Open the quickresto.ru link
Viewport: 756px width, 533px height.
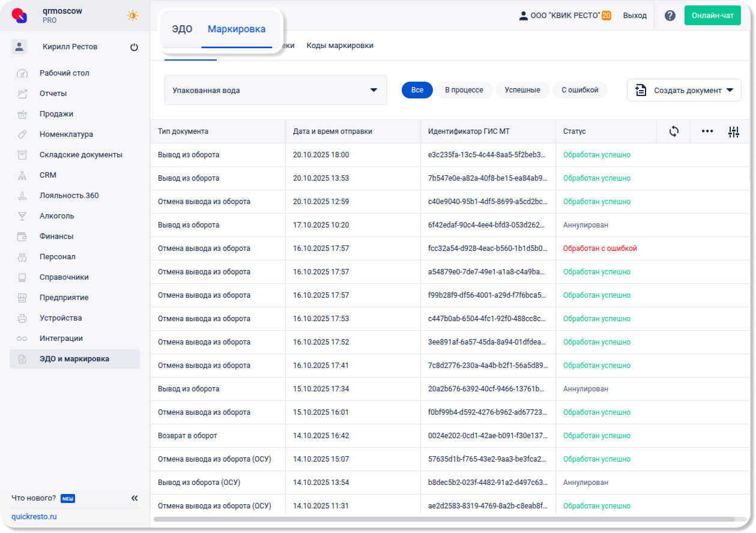point(34,516)
